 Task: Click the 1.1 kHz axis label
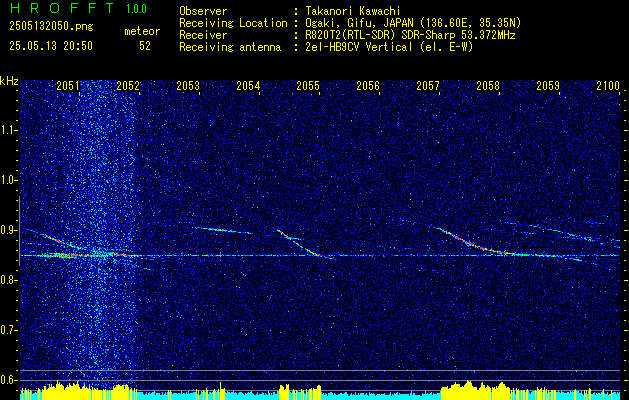pyautogui.click(x=8, y=130)
